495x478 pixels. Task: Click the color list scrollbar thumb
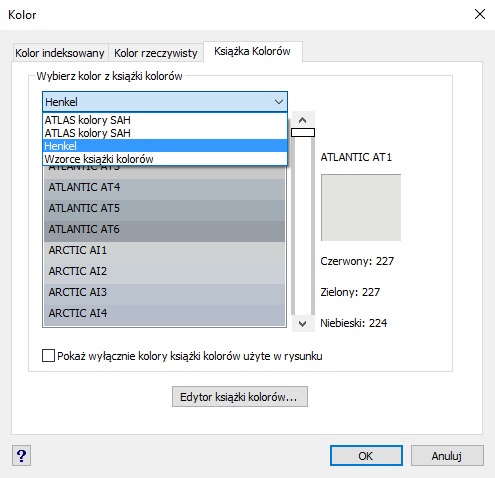(x=303, y=133)
